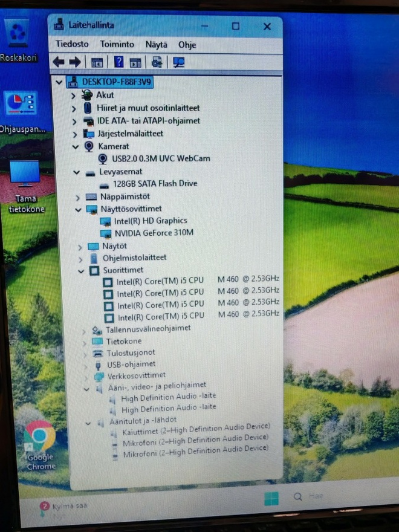
Task: Expand the Ohjelmistolaitteet category
Action: [80, 259]
